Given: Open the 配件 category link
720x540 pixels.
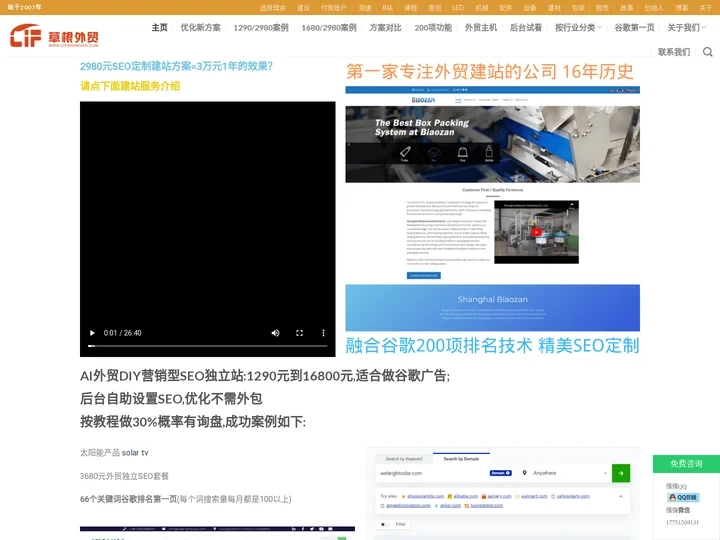Looking at the screenshot, I should point(506,8).
